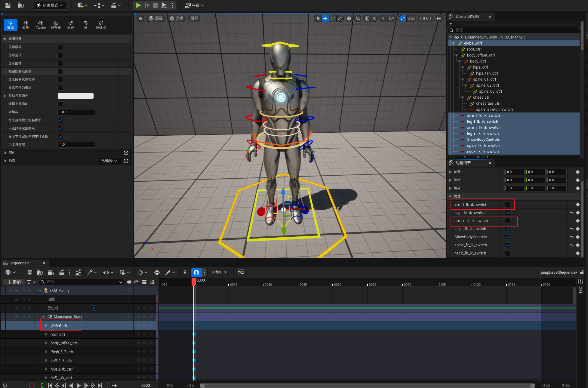Open the 姿势 (Poses) tool

pyautogui.click(x=26, y=25)
